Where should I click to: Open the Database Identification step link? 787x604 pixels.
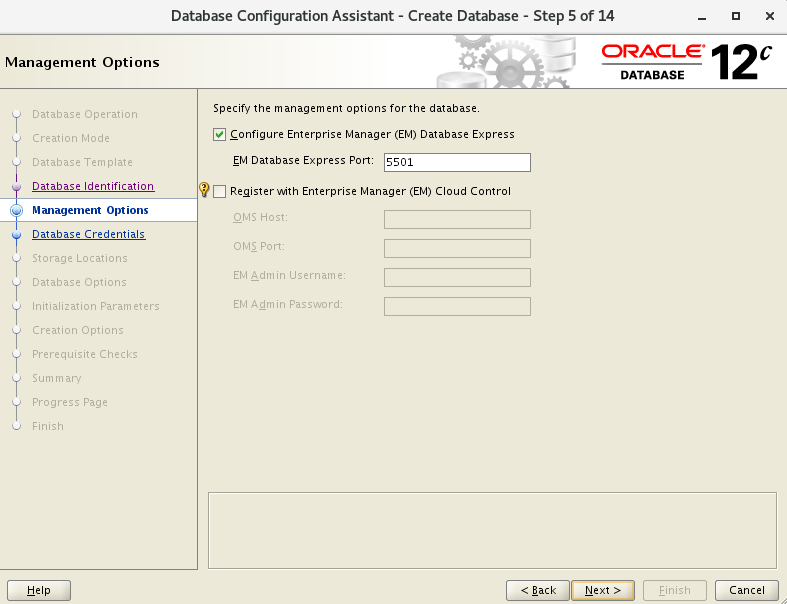point(93,186)
